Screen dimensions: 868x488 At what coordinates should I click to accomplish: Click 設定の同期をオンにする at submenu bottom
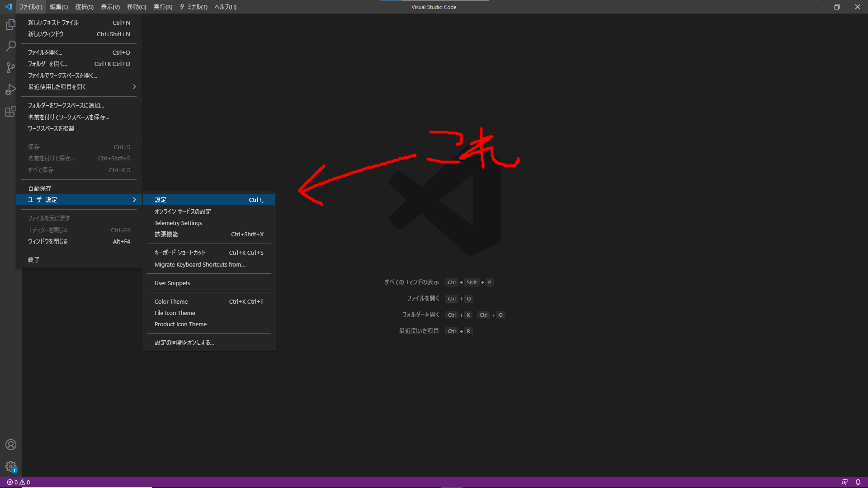(x=184, y=342)
